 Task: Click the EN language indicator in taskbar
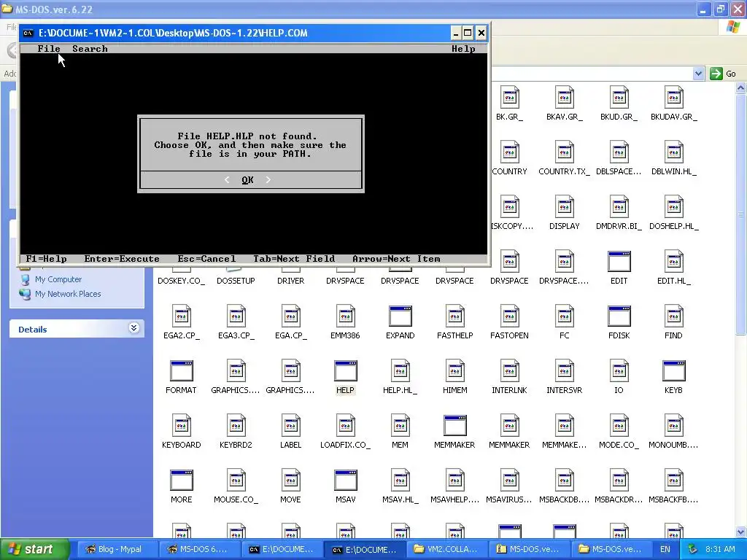pyautogui.click(x=665, y=549)
